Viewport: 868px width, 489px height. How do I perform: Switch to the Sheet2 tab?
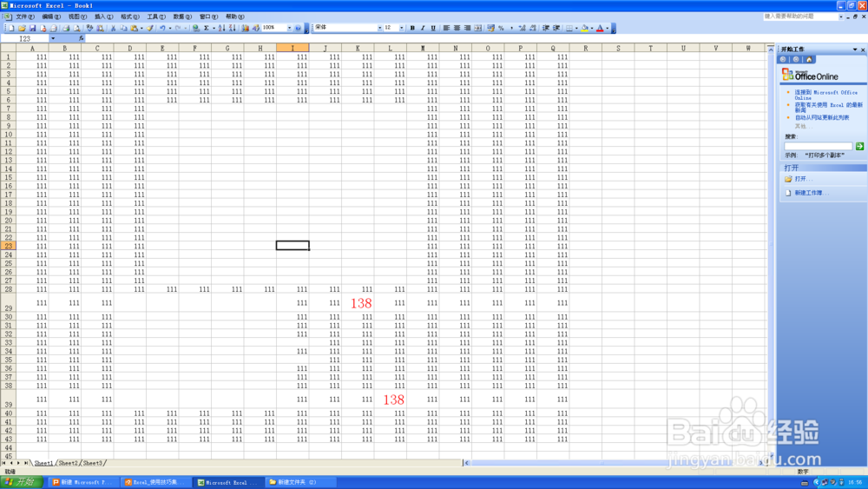(x=68, y=463)
